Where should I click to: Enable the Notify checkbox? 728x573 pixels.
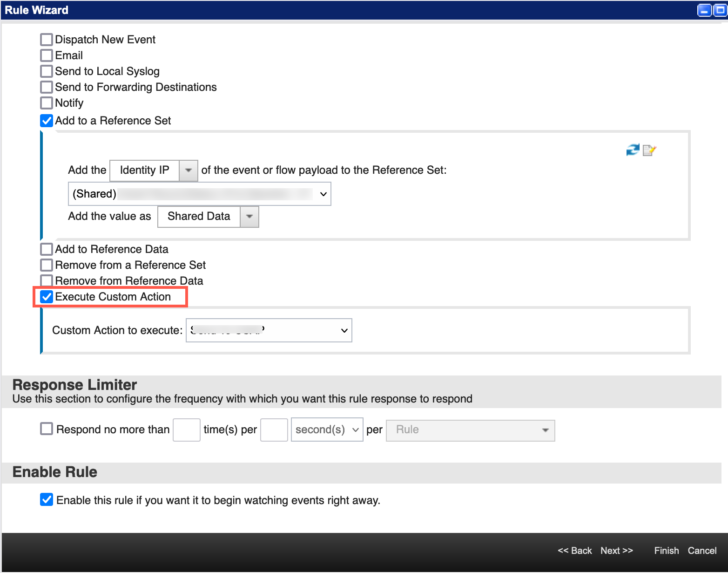tap(47, 103)
